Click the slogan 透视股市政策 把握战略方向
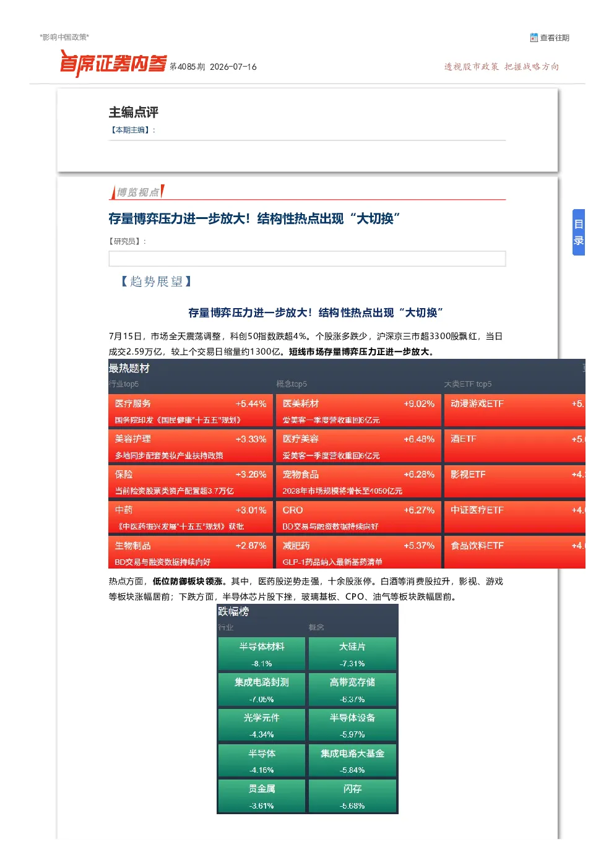Image resolution: width=614 pixels, height=868 pixels. click(x=501, y=67)
